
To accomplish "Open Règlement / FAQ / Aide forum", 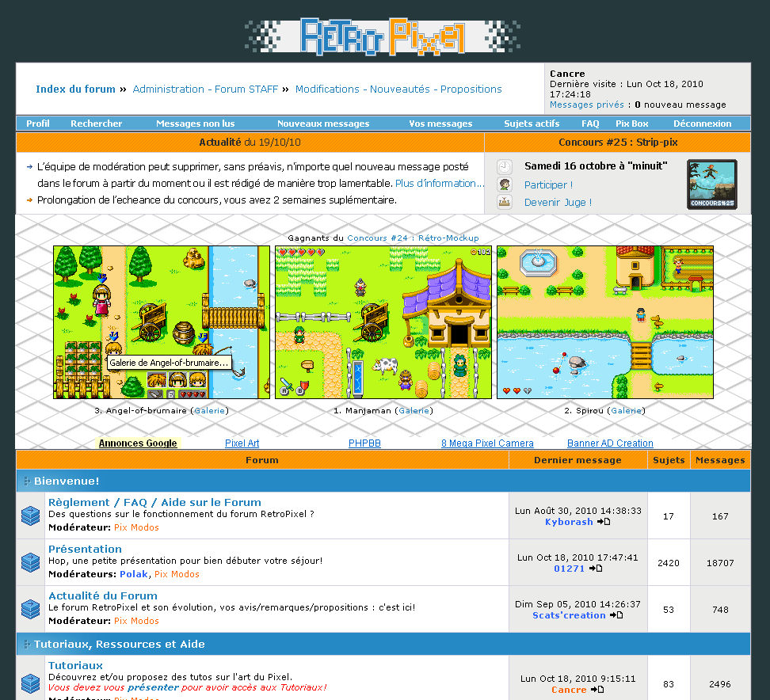I will (x=154, y=503).
